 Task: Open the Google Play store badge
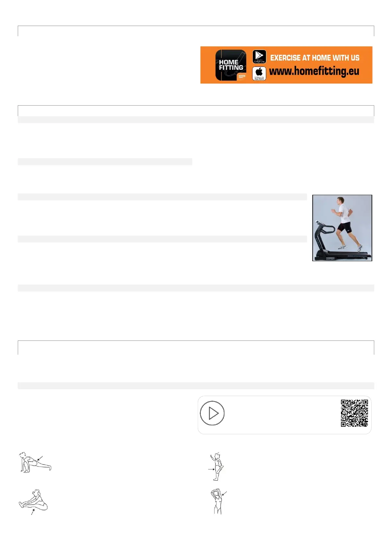pyautogui.click(x=259, y=57)
